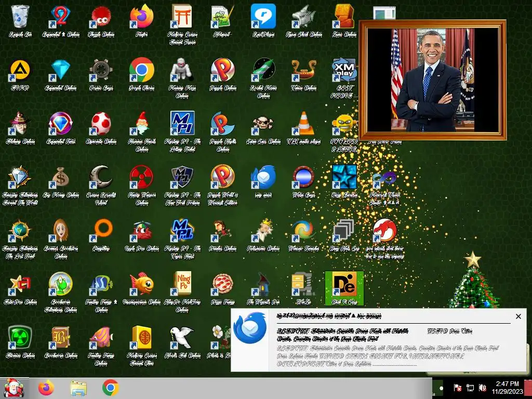532x399 pixels.
Task: Open the Notepad++ desktop shortcut
Action: 222,16
